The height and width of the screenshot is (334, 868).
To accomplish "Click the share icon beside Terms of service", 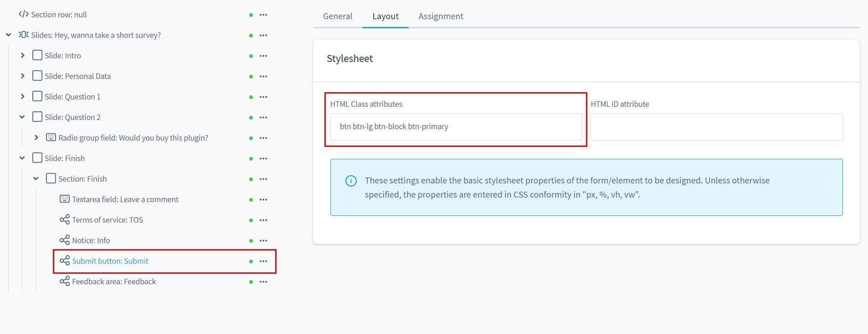I will 65,220.
